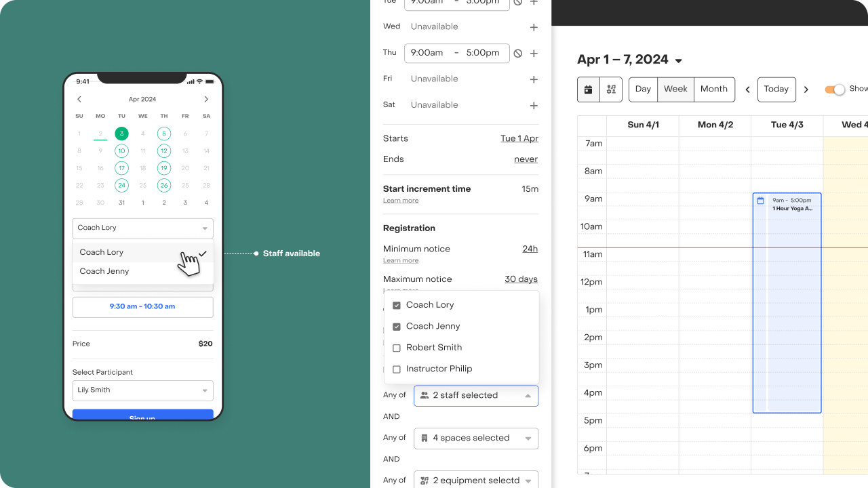This screenshot has width=868, height=488.
Task: Click the phone cellular signal icon
Action: pos(191,81)
